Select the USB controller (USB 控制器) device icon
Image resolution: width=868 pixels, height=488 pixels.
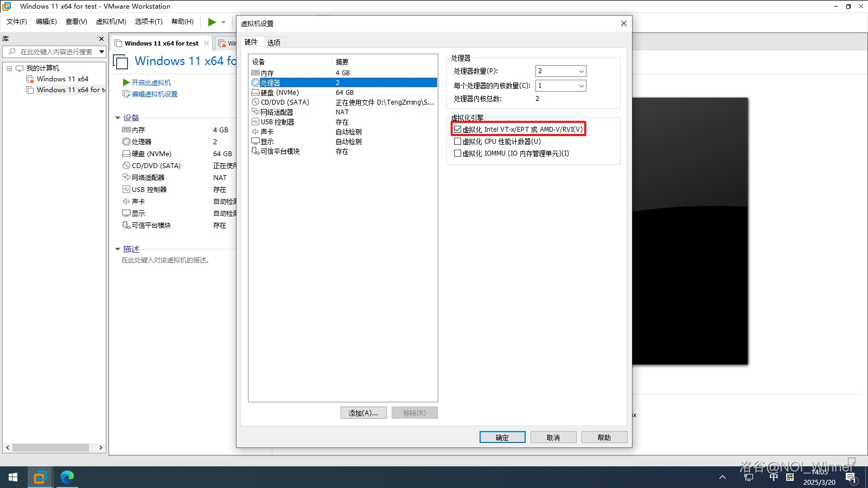point(256,122)
